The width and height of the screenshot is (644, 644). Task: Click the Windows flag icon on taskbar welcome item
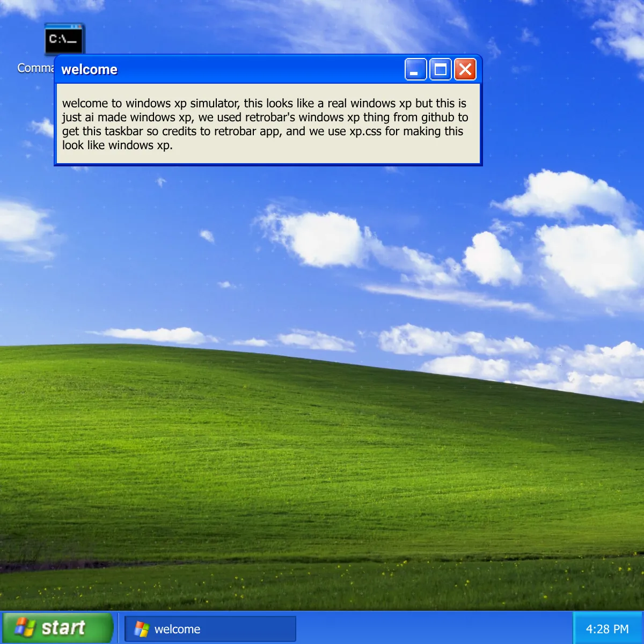142,629
